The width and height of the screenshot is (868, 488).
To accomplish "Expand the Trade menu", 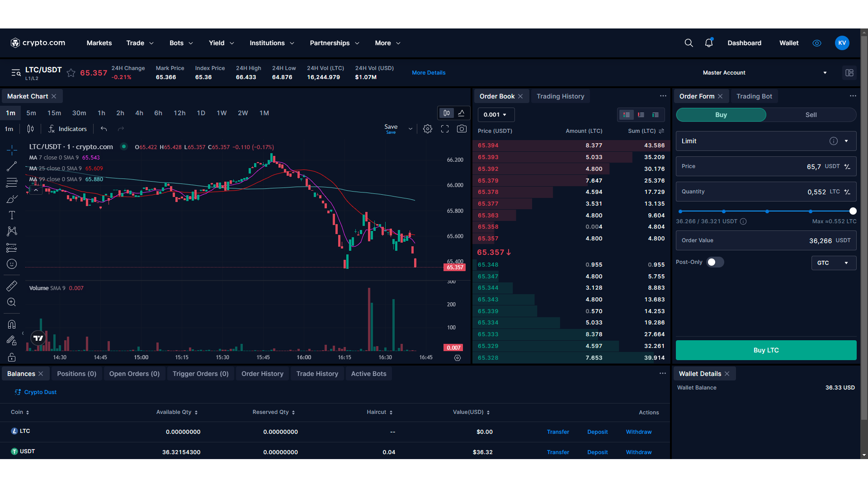I will 140,43.
